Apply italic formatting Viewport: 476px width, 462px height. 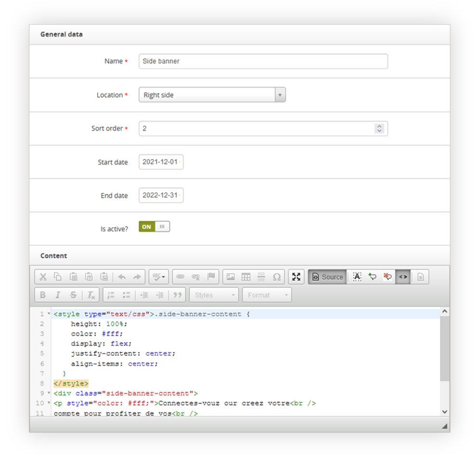click(x=58, y=295)
